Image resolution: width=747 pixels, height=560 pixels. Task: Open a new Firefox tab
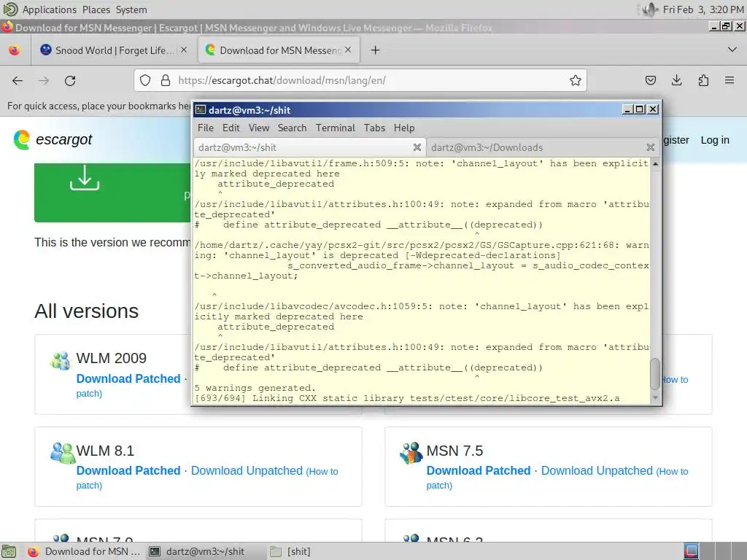pyautogui.click(x=376, y=50)
